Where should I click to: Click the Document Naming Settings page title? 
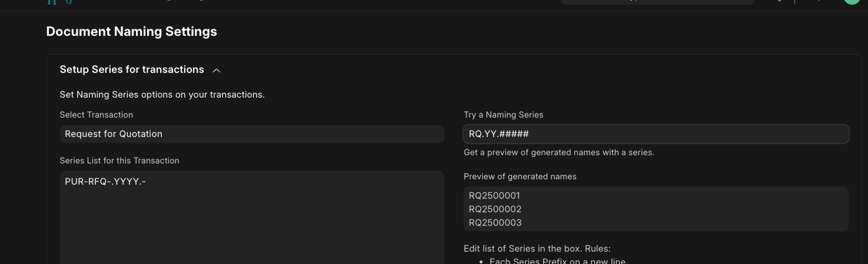[132, 32]
